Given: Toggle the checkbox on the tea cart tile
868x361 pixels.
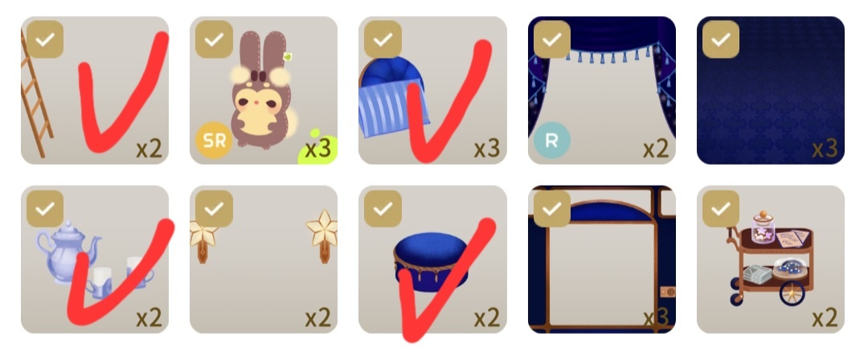Looking at the screenshot, I should (721, 209).
